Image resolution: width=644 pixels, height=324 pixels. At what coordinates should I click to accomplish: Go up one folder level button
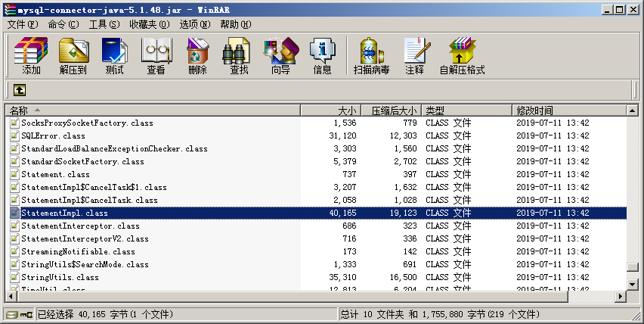20,89
